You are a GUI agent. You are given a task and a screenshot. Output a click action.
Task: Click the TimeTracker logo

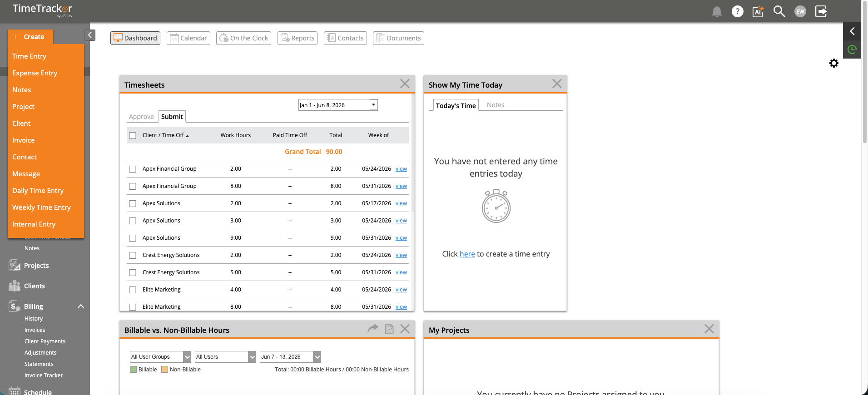coord(42,10)
